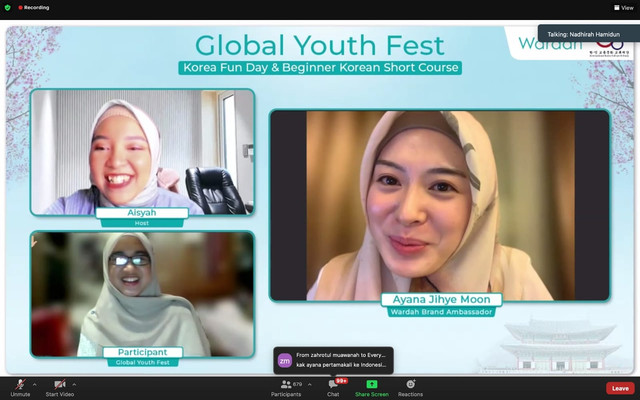Click the 'Global Youth Fest' caption under Participant
Viewport: 640px width, 400px height.
coord(142,362)
